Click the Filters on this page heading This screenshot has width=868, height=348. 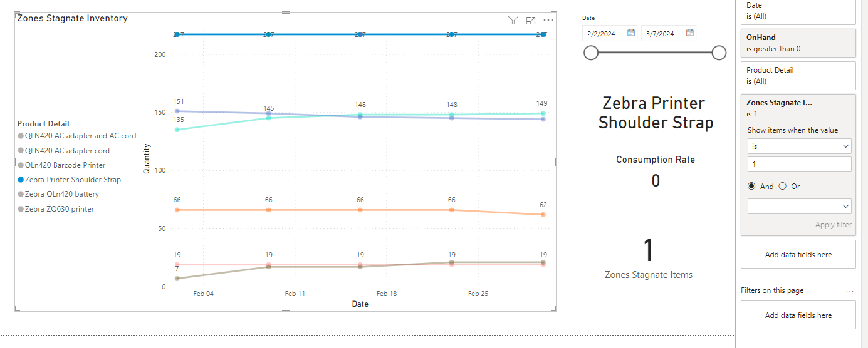click(772, 290)
